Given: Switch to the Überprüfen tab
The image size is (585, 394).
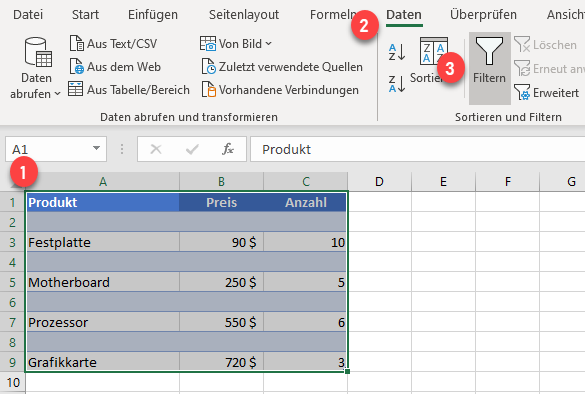Looking at the screenshot, I should (483, 15).
